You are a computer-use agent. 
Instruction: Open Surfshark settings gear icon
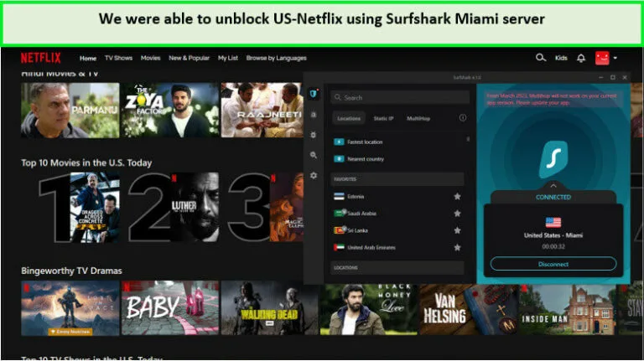click(314, 175)
